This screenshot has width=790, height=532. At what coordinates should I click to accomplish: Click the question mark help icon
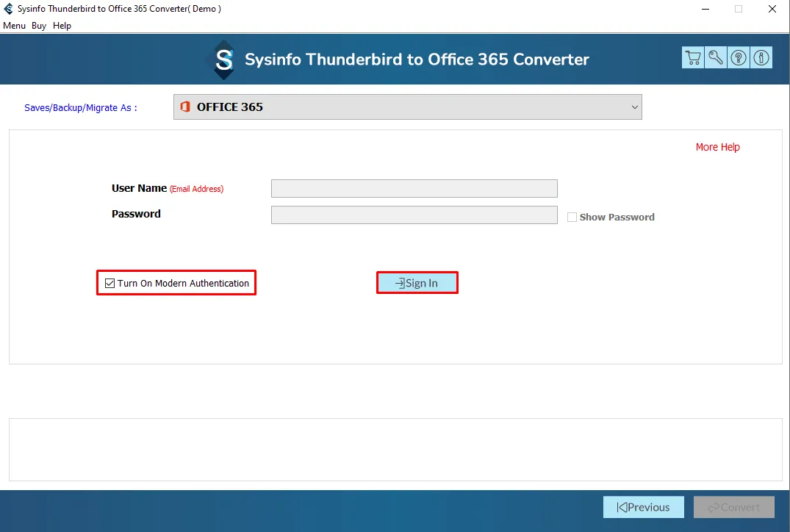738,57
